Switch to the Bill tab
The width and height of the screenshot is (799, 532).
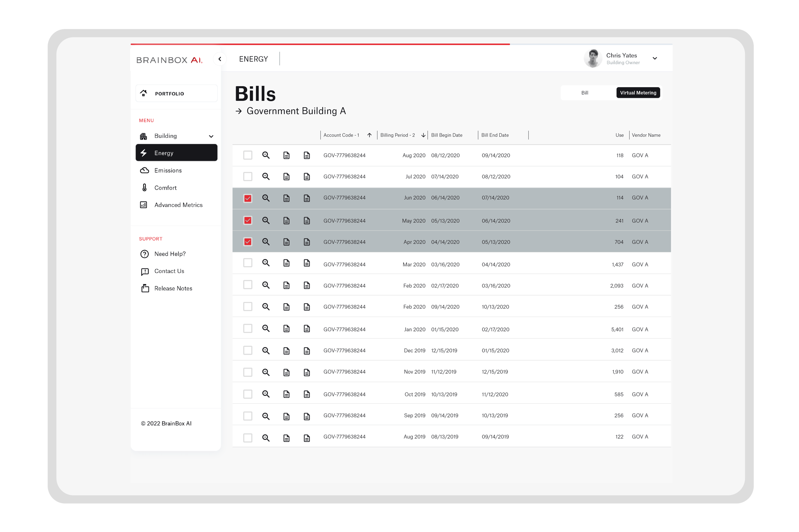pos(584,93)
